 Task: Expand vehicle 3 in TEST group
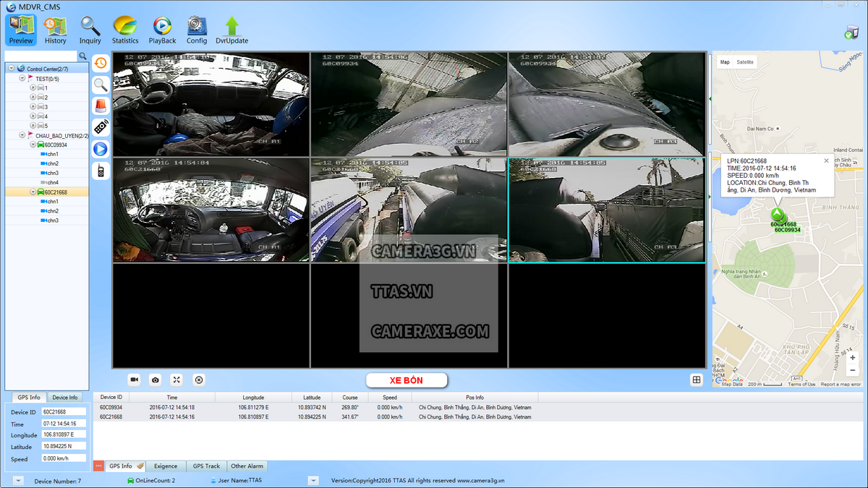pyautogui.click(x=33, y=106)
